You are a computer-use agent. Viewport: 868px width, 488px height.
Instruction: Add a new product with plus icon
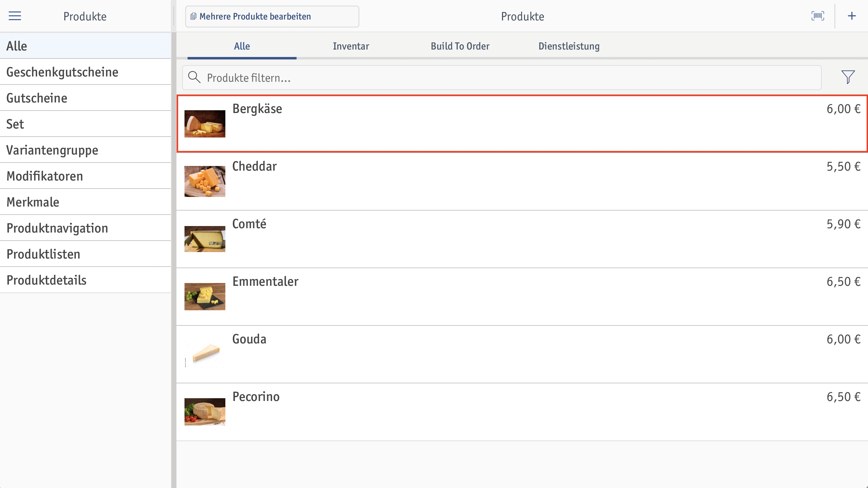[x=852, y=16]
